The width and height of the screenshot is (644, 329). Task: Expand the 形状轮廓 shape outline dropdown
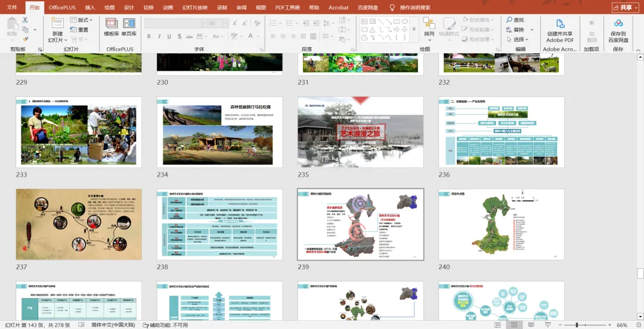coord(492,30)
